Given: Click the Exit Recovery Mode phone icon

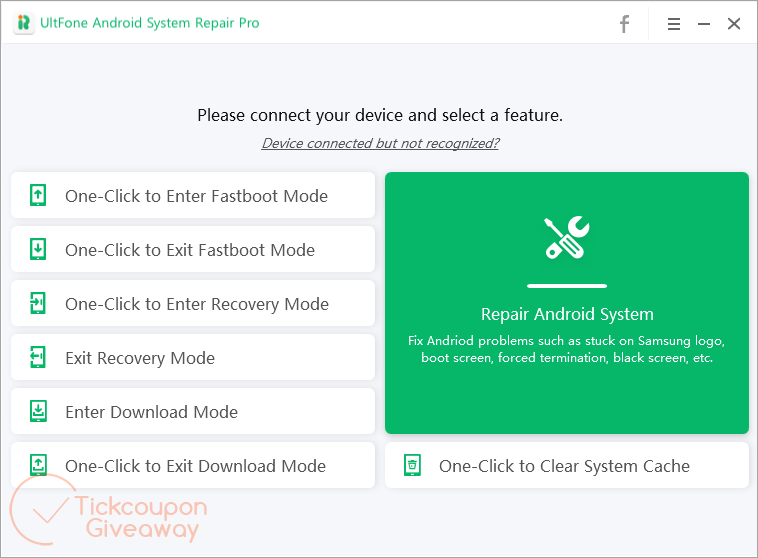Looking at the screenshot, I should [x=38, y=357].
